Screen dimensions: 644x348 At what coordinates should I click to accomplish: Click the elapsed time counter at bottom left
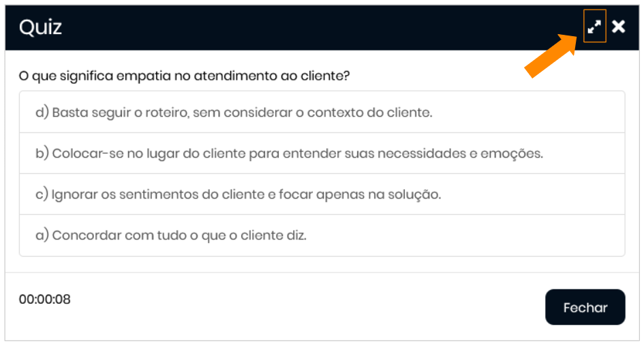[x=45, y=299]
